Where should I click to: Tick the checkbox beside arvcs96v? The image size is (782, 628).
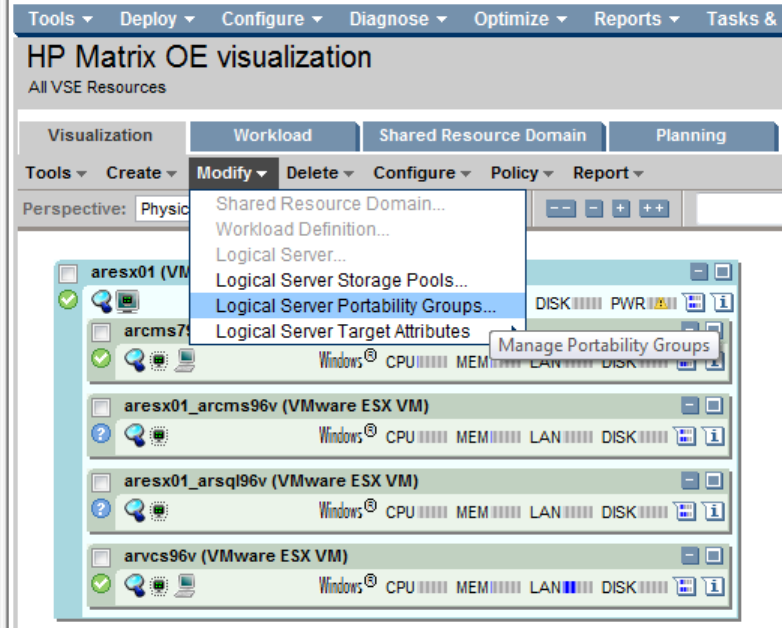point(101,557)
